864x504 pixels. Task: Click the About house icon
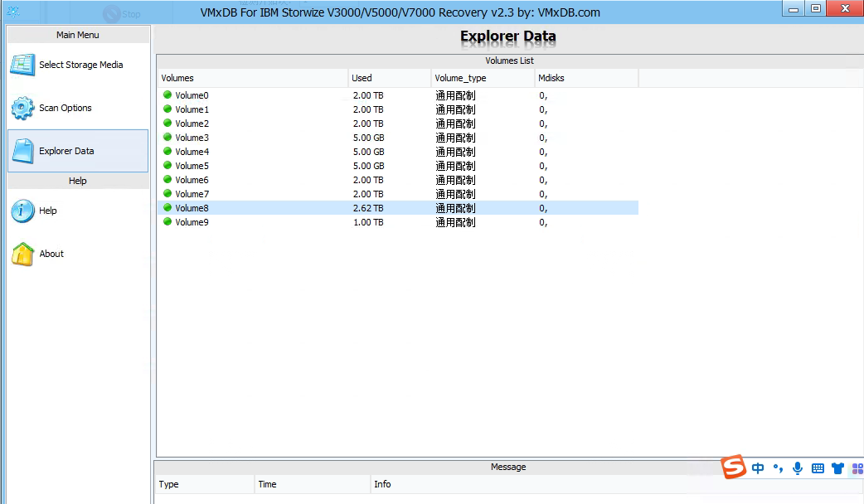point(22,254)
